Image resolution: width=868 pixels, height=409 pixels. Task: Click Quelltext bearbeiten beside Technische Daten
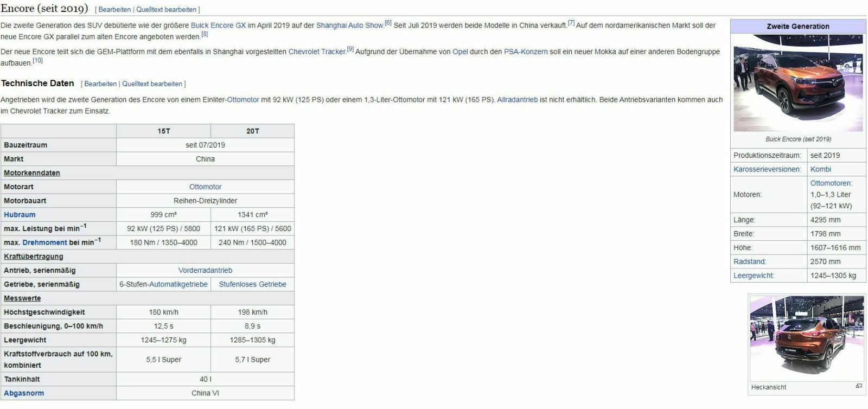[152, 84]
